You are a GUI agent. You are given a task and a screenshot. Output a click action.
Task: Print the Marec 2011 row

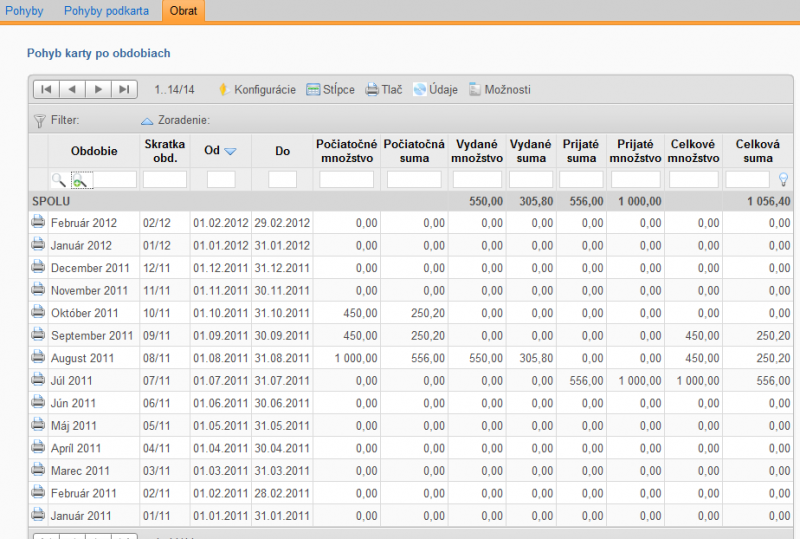[x=38, y=470]
